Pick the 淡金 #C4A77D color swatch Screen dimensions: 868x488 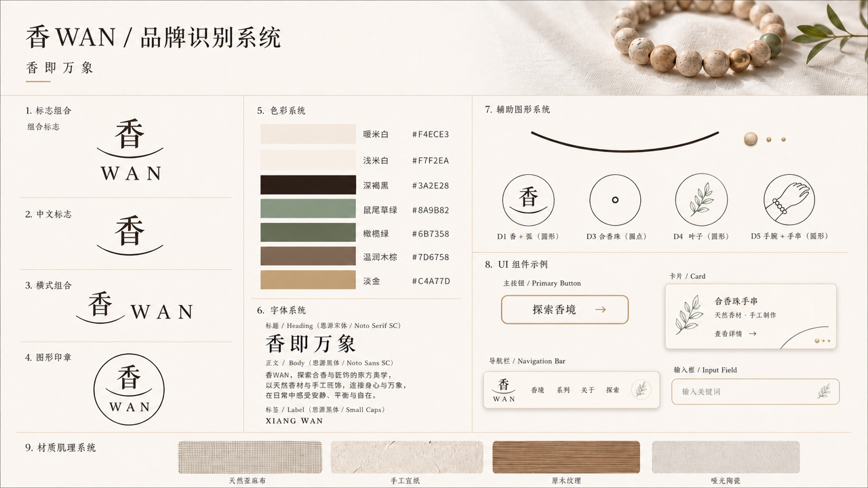tap(308, 280)
